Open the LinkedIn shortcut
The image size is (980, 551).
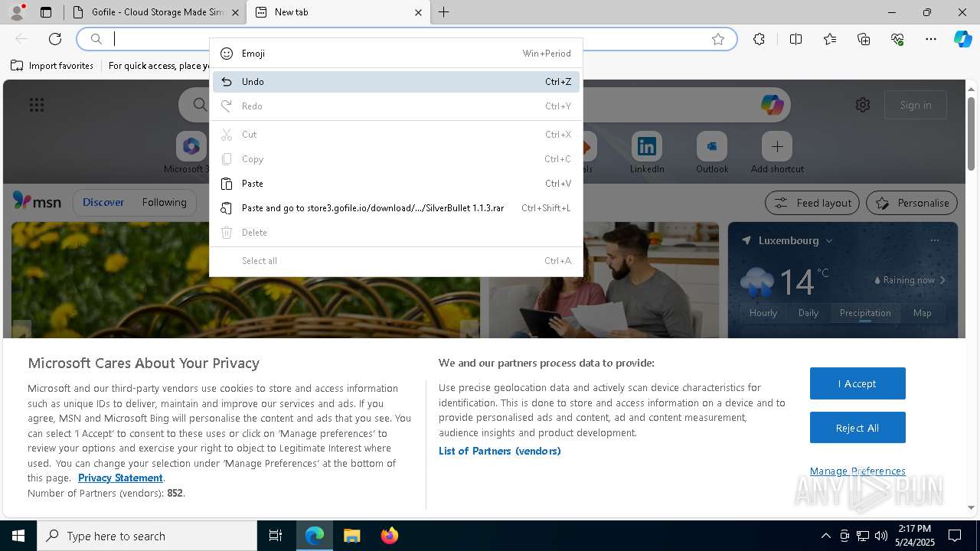point(647,152)
